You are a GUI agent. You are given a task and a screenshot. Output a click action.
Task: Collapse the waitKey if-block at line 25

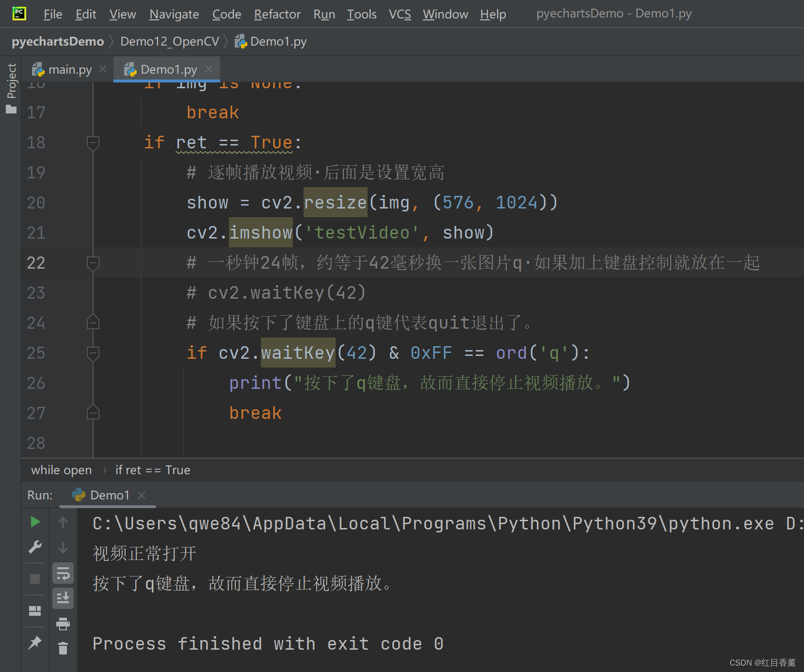[x=93, y=353]
